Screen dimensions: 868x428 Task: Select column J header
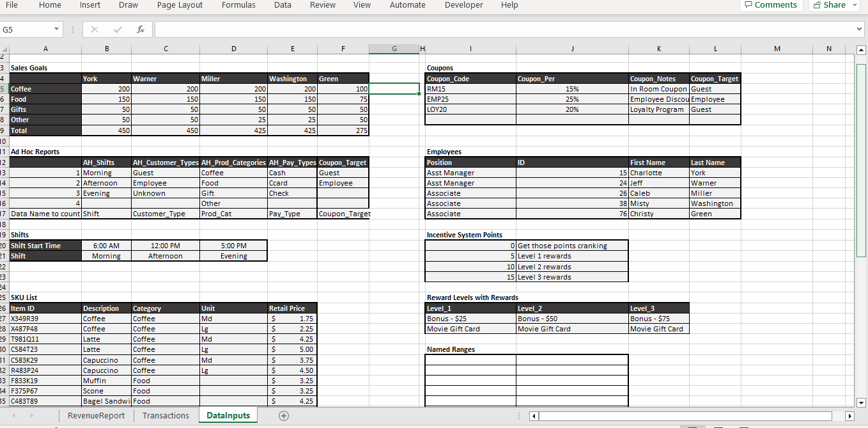pos(572,49)
